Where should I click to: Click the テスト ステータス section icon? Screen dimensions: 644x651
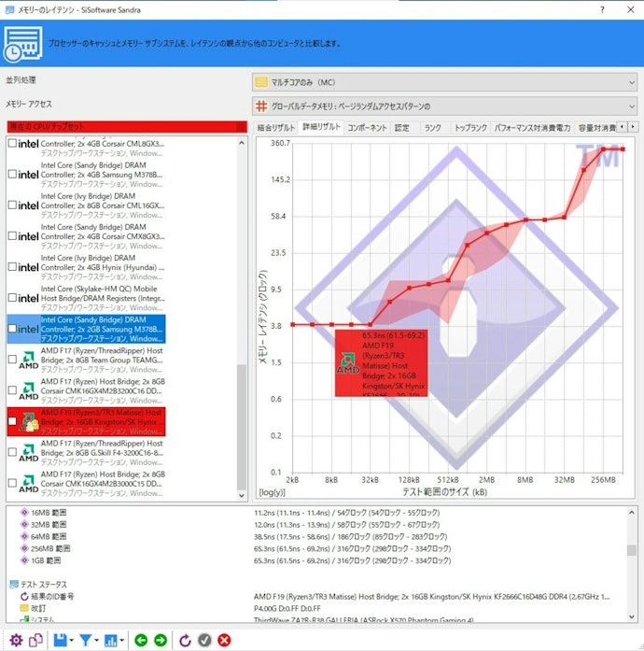click(x=14, y=584)
